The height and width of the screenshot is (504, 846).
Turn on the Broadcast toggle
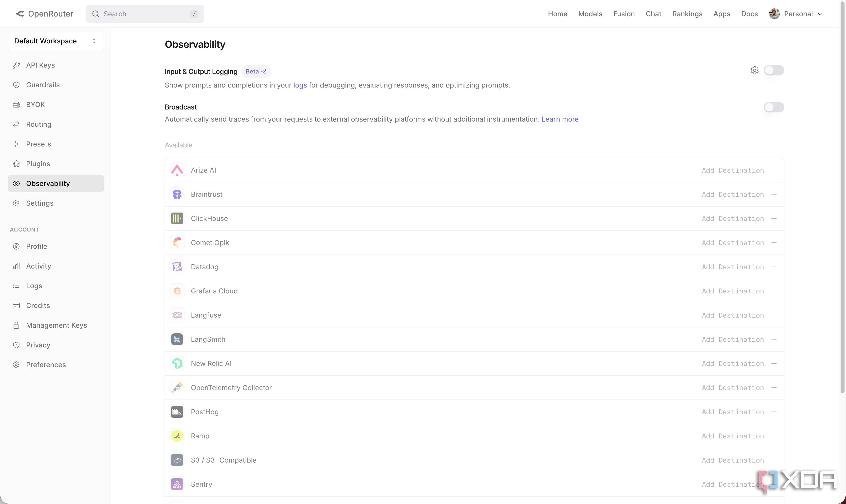pyautogui.click(x=774, y=107)
